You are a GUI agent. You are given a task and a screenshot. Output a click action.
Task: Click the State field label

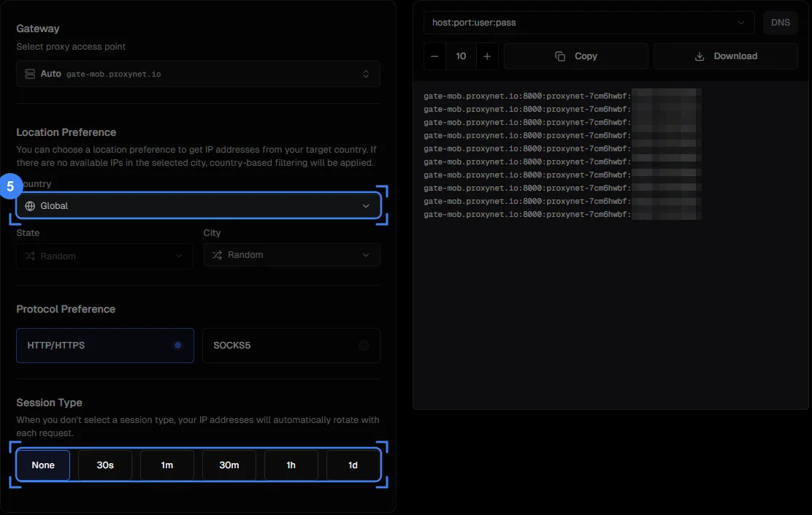[x=28, y=233]
